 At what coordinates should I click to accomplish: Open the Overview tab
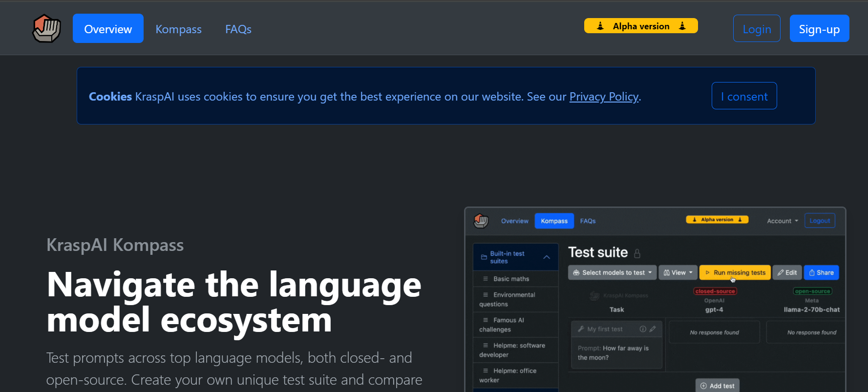click(x=108, y=28)
